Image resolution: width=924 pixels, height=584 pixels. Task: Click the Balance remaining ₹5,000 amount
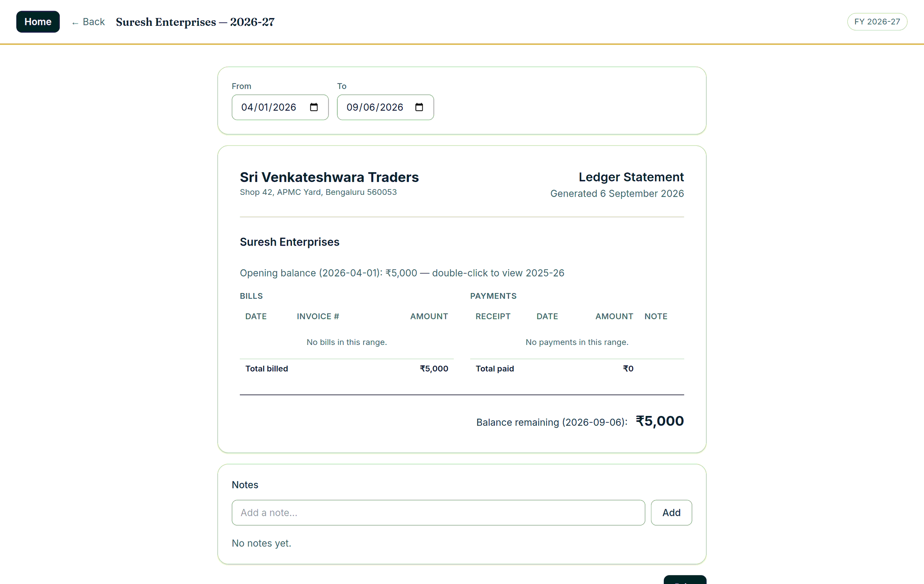click(x=660, y=421)
